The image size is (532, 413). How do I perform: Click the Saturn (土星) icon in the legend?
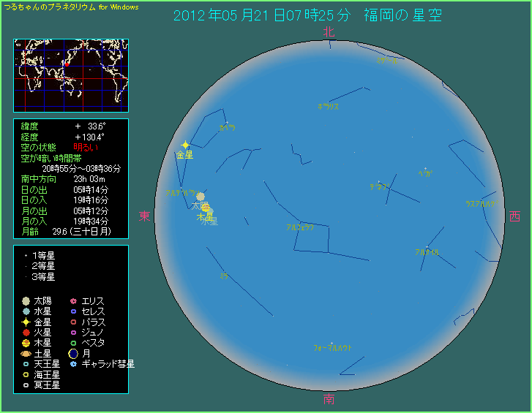26,353
